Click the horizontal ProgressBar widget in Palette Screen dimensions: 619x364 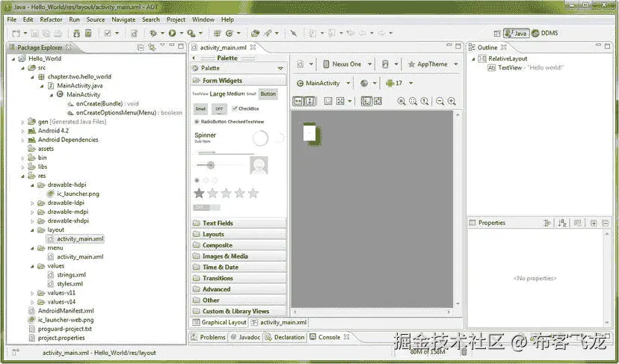click(x=226, y=152)
